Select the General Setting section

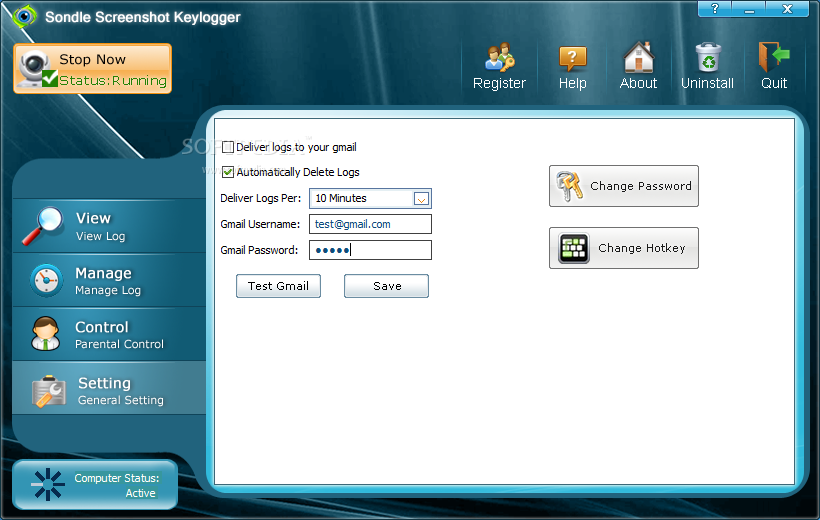click(109, 388)
